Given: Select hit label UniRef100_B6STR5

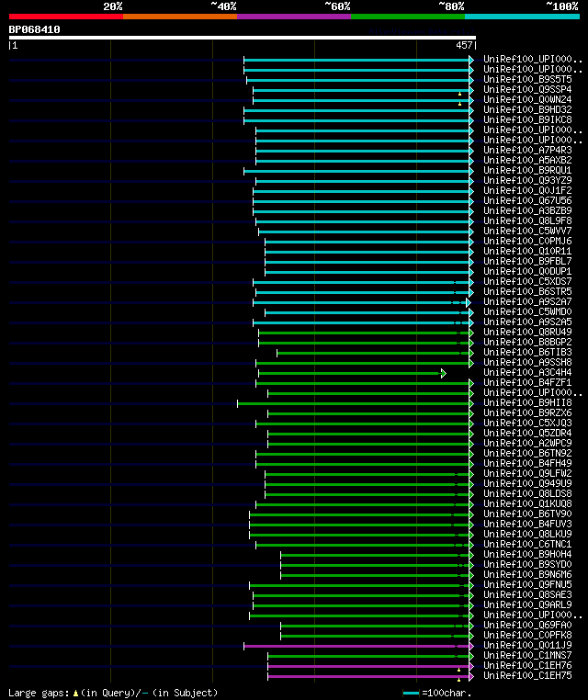Looking at the screenshot, I should [527, 291].
